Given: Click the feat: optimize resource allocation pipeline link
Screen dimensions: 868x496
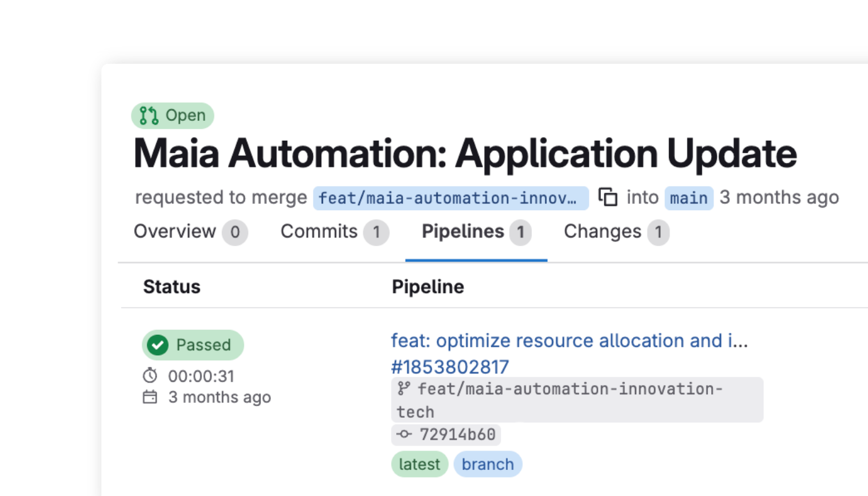Looking at the screenshot, I should (x=570, y=340).
